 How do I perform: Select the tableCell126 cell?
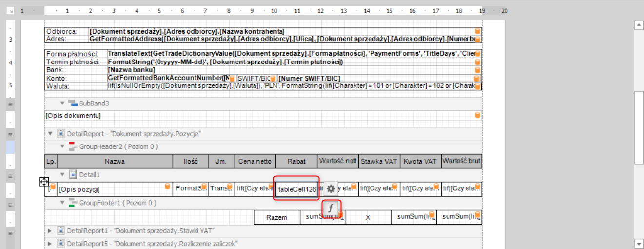tap(296, 189)
